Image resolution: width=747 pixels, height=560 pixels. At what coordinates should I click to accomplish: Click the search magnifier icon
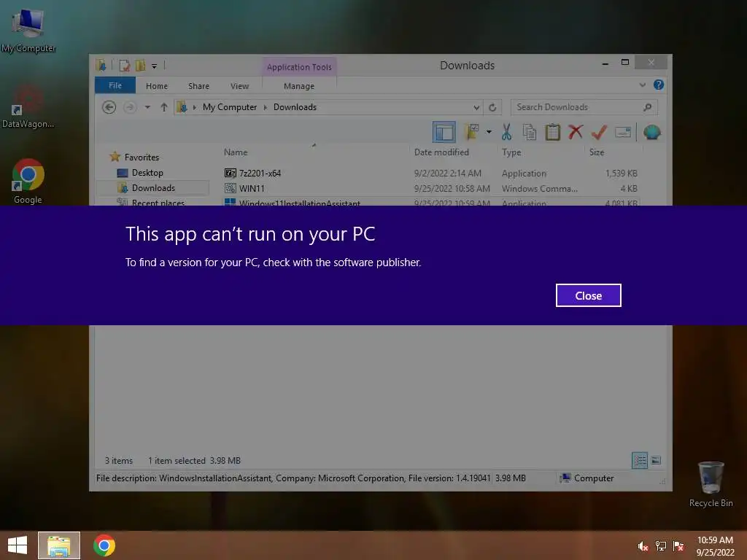(648, 107)
